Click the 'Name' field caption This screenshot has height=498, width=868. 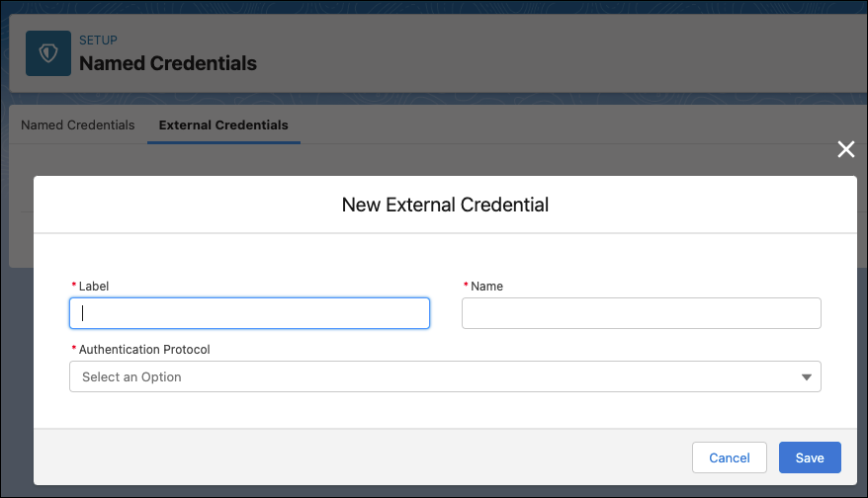point(486,287)
